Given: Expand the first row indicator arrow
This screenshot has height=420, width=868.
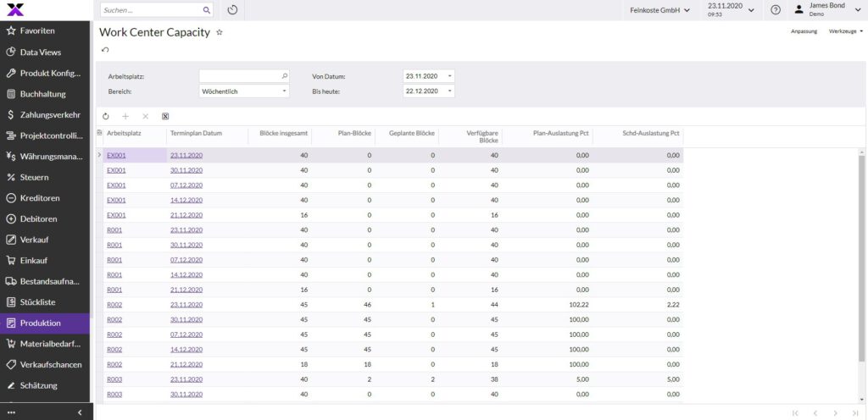Looking at the screenshot, I should click(100, 155).
